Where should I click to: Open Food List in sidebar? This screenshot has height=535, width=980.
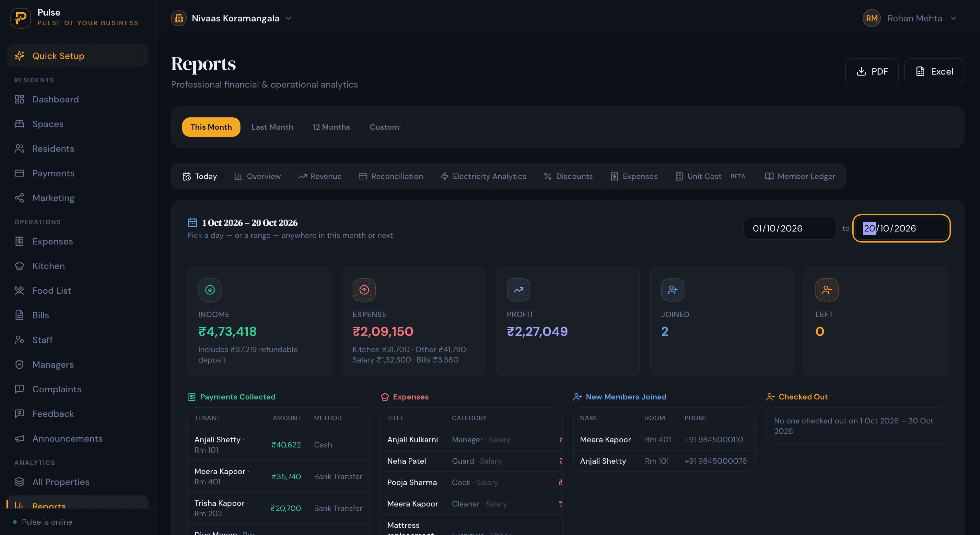[x=77, y=291]
